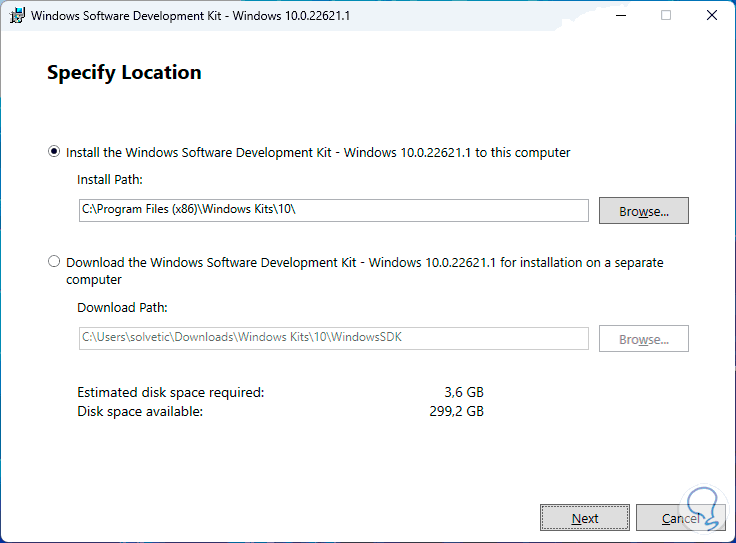The height and width of the screenshot is (543, 736).
Task: Click the Specify Location heading
Action: (x=124, y=73)
